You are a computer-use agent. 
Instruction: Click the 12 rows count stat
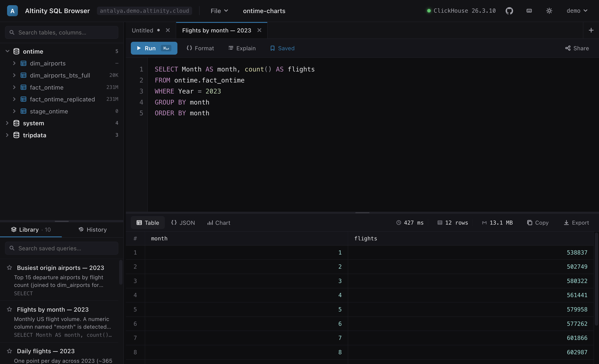[453, 223]
